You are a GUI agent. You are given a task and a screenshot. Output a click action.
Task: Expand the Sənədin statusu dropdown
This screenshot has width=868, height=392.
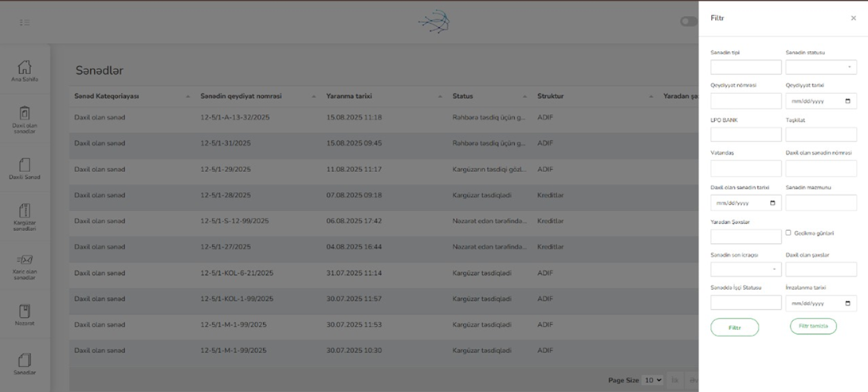click(821, 68)
